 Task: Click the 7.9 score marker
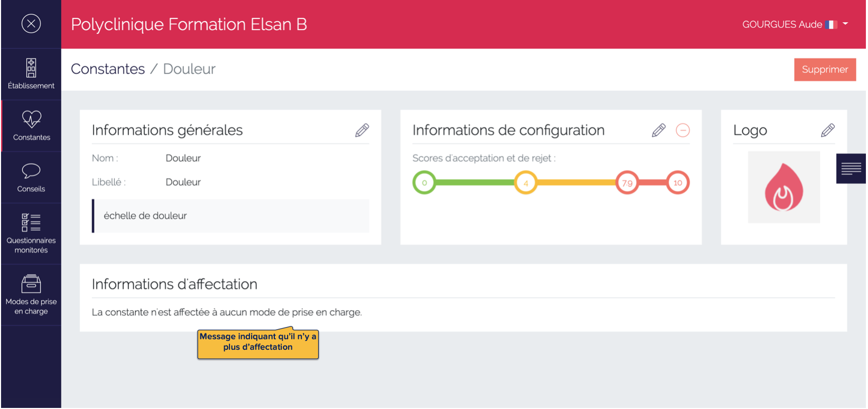point(627,183)
